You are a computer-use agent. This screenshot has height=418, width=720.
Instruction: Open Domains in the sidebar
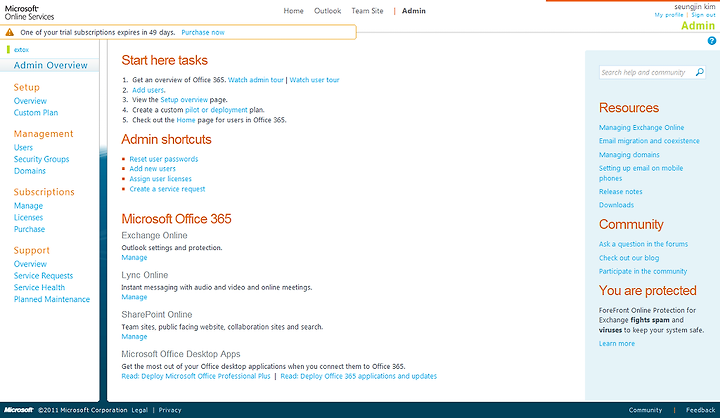coord(29,171)
